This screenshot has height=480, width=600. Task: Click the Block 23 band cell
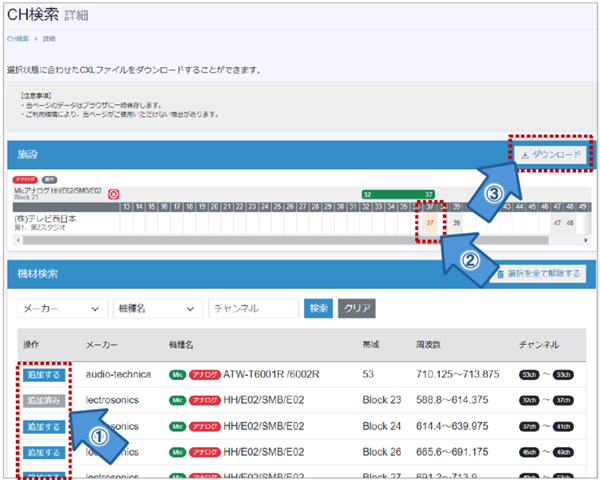pos(382,400)
